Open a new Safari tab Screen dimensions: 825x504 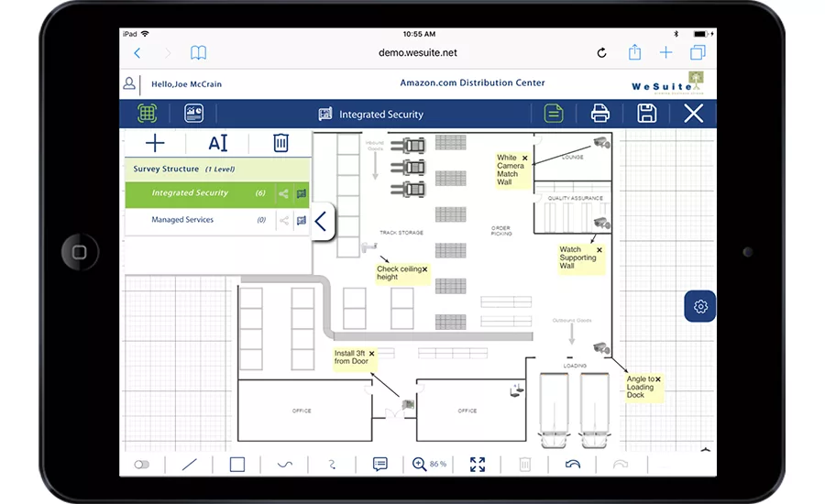point(665,52)
